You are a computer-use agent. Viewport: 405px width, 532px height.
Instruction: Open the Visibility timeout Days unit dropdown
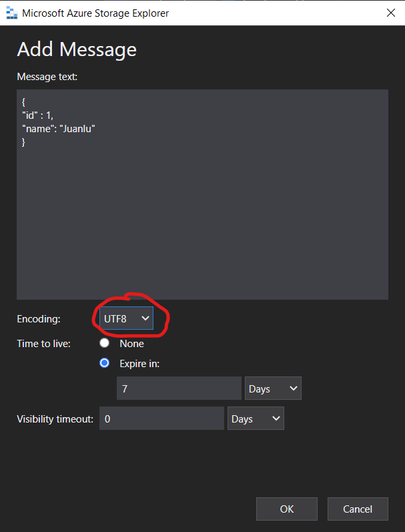[x=256, y=419]
